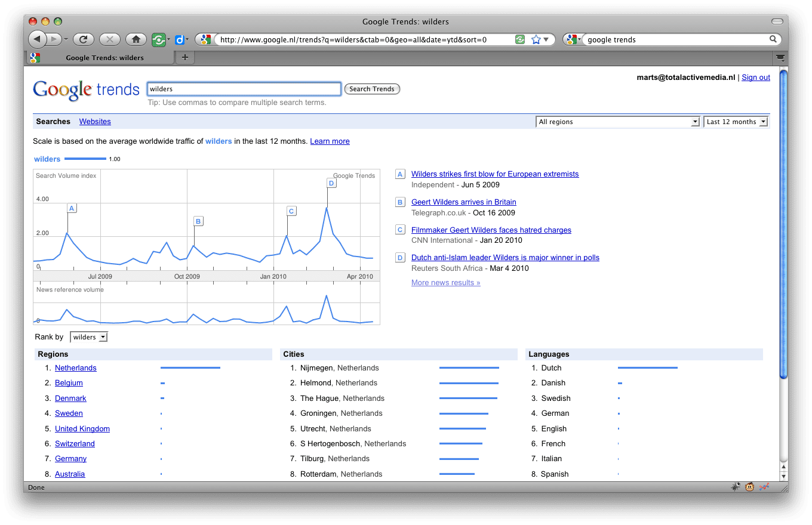Open the address bar history dropdown arrow

546,40
